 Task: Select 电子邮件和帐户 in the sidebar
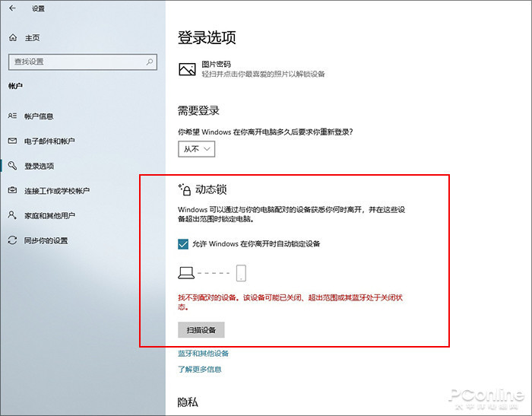pos(49,141)
